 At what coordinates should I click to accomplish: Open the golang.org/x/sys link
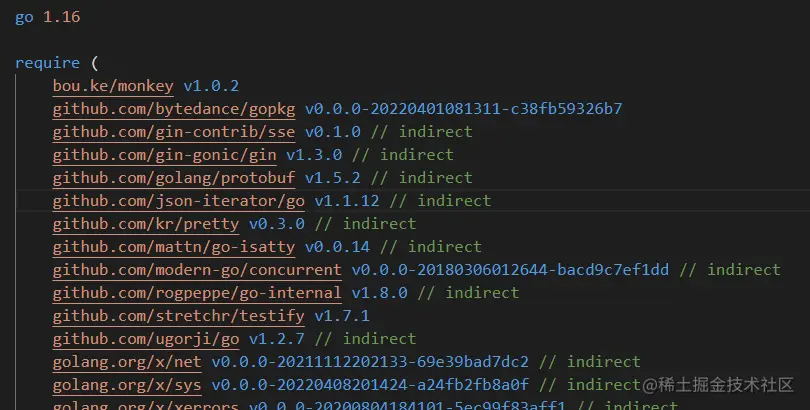[x=127, y=385]
